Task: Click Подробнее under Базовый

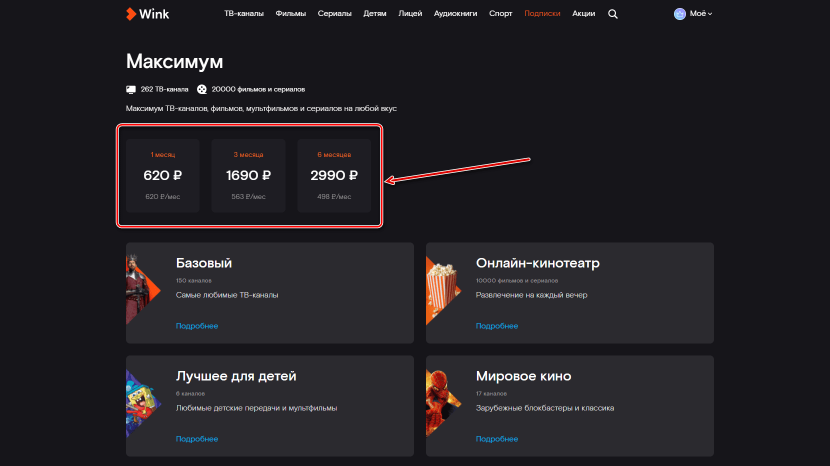Action: pyautogui.click(x=196, y=326)
